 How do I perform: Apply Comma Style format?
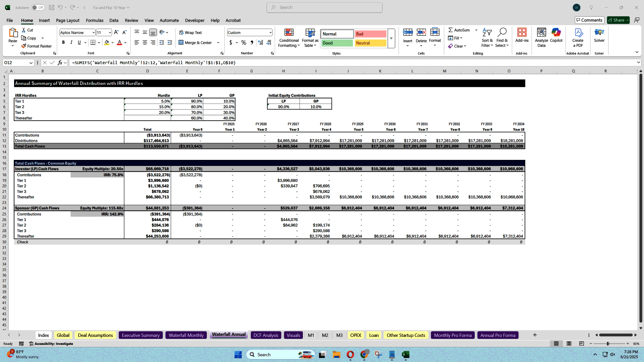coord(252,43)
